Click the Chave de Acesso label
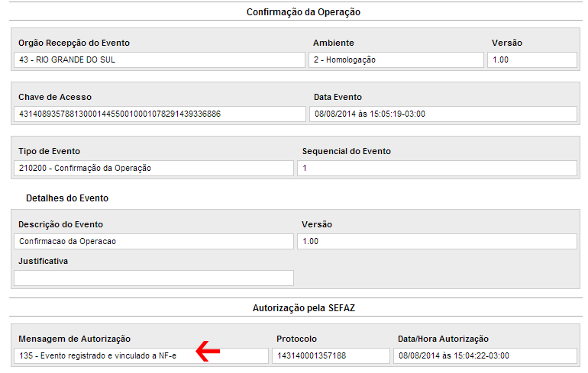Screen dimensions: 588x373 55,97
